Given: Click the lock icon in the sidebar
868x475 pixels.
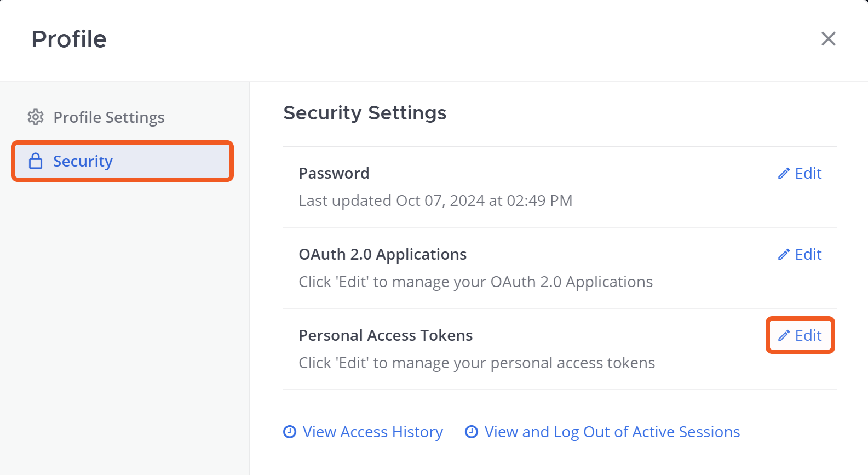Looking at the screenshot, I should 36,161.
